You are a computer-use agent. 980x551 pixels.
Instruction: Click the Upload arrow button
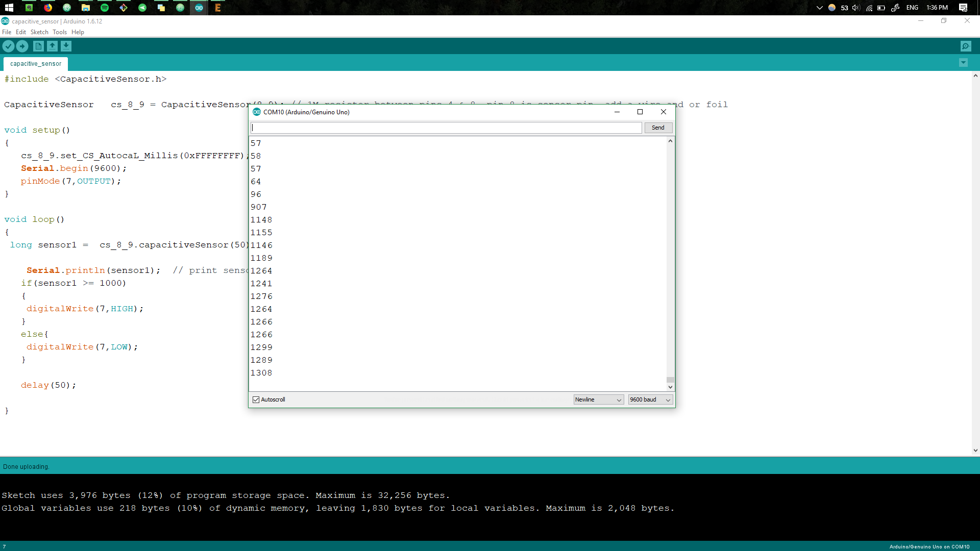point(22,46)
